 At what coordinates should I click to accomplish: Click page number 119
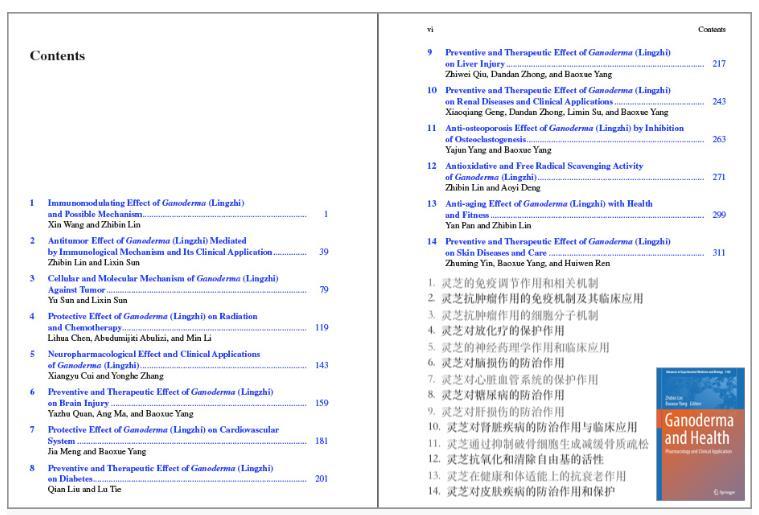(x=321, y=327)
